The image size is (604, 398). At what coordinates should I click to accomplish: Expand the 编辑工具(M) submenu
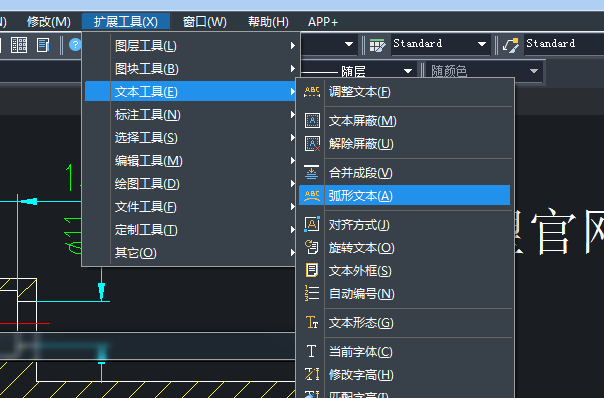(x=191, y=161)
